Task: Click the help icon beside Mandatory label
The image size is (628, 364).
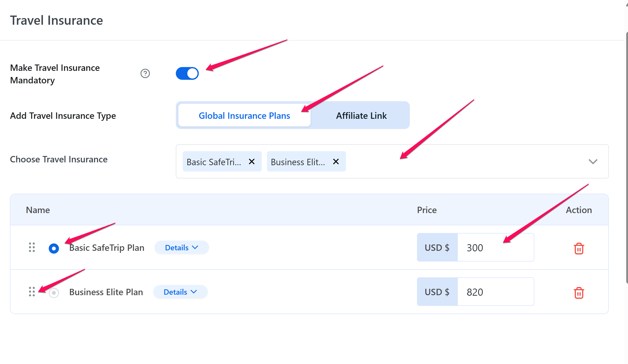Action: (x=145, y=74)
